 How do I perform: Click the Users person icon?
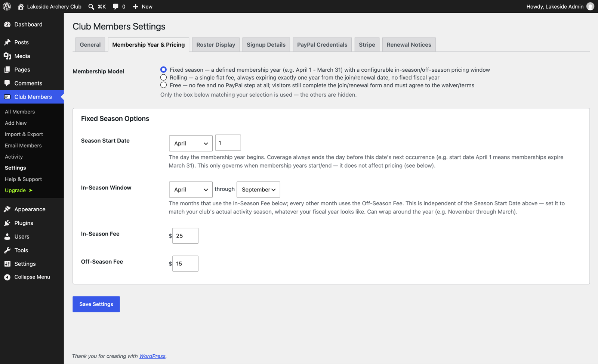click(x=7, y=237)
